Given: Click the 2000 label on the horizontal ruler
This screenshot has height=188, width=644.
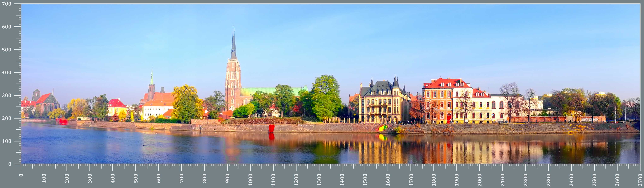Looking at the screenshot, I should coord(479,180).
